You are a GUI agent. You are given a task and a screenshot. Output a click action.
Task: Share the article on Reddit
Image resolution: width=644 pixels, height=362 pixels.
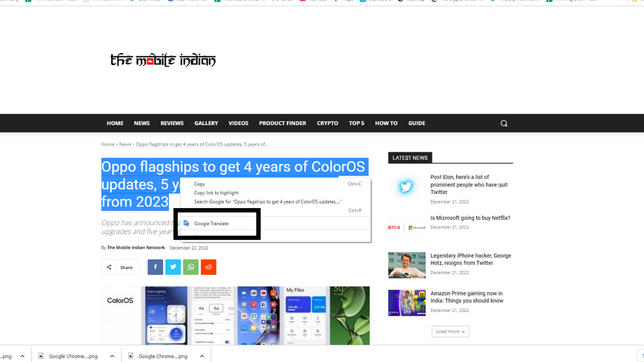pyautogui.click(x=209, y=267)
